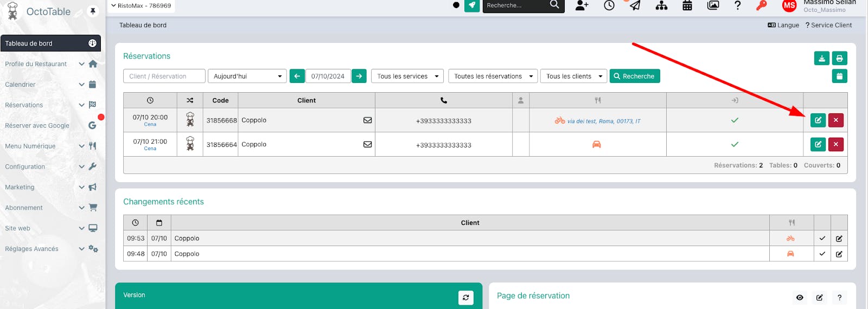Expand Menu Numérique sidebar menu
868x309 pixels.
coord(51,146)
